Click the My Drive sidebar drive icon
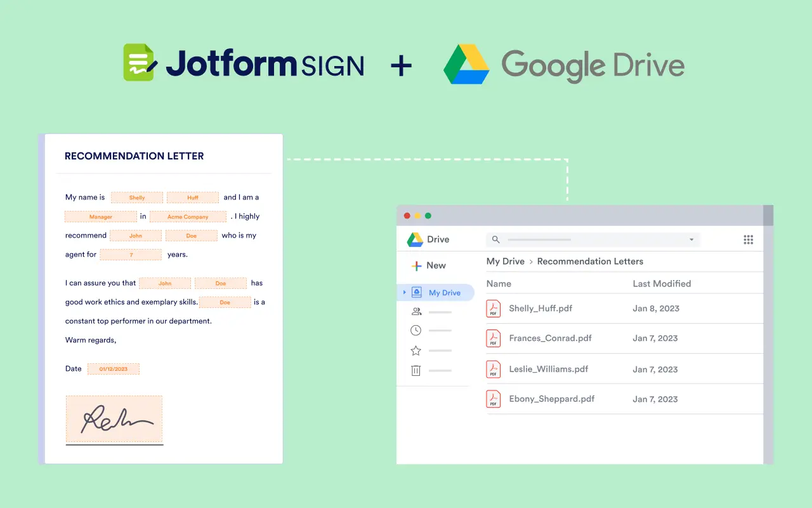This screenshot has height=508, width=812. coord(416,292)
